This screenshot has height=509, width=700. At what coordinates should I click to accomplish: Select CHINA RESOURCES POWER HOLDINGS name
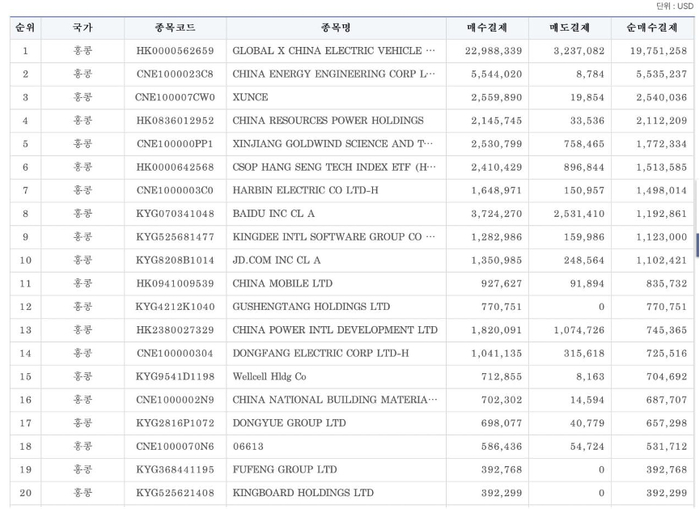328,121
